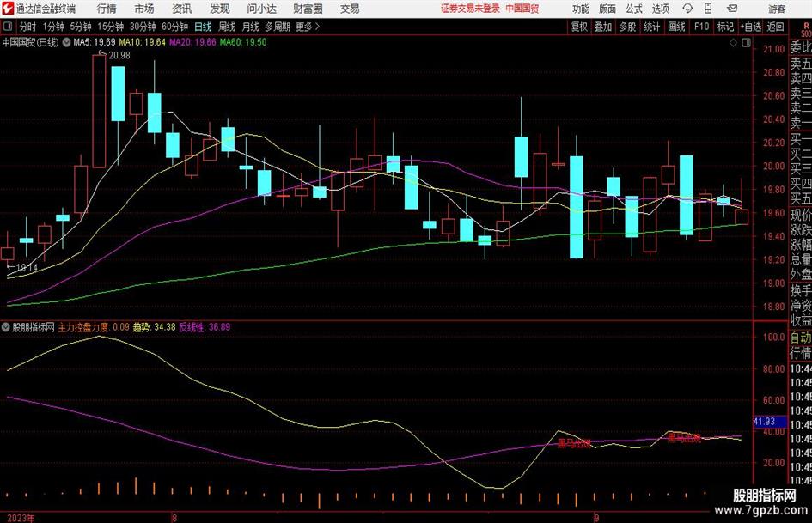The height and width of the screenshot is (523, 812).
Task: Click the 2023年 date label on time axis
Action: point(21,518)
